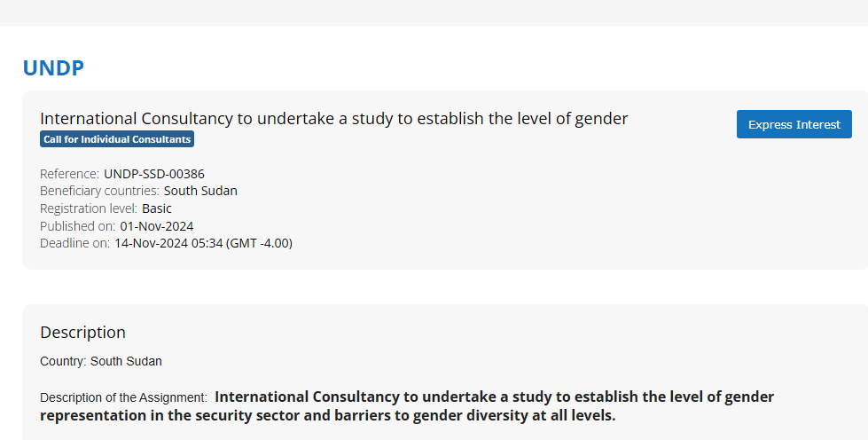Click the Basic registration level value
This screenshot has height=440, width=868.
coord(157,208)
